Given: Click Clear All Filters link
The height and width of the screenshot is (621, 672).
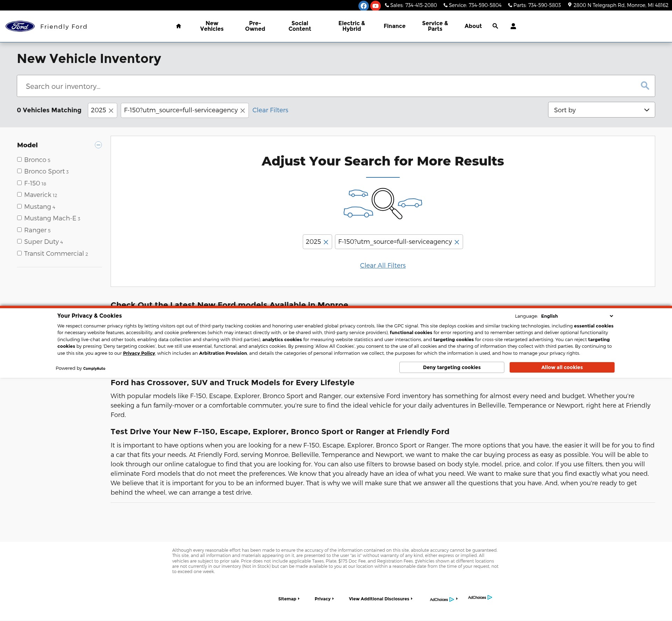Looking at the screenshot, I should click(383, 266).
